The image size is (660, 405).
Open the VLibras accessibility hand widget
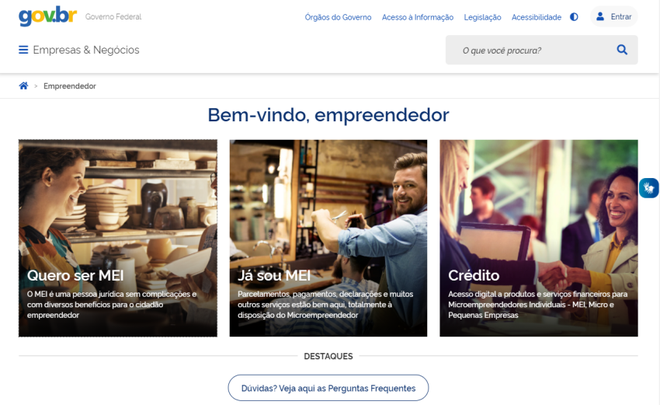649,188
